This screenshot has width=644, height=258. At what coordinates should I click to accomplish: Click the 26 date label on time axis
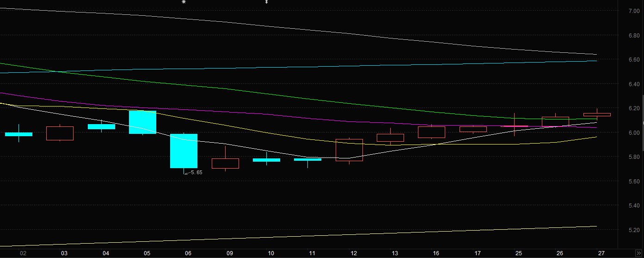click(x=560, y=253)
